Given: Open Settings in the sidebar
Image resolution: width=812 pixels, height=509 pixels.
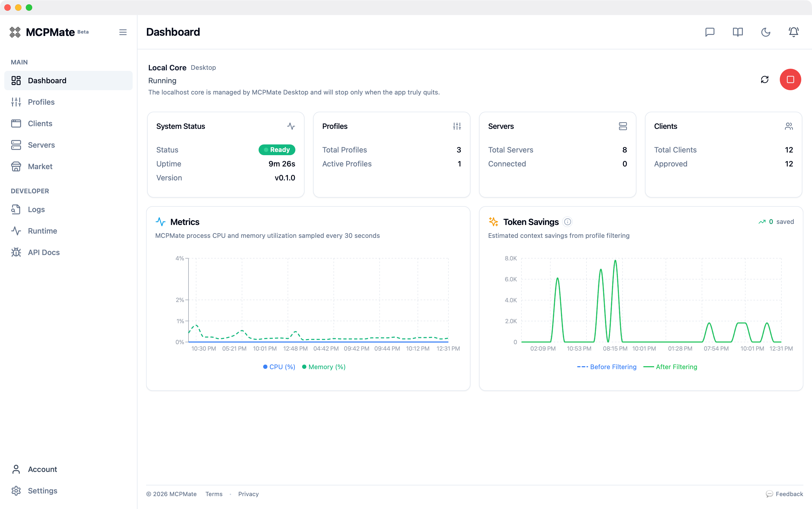Looking at the screenshot, I should [68, 491].
